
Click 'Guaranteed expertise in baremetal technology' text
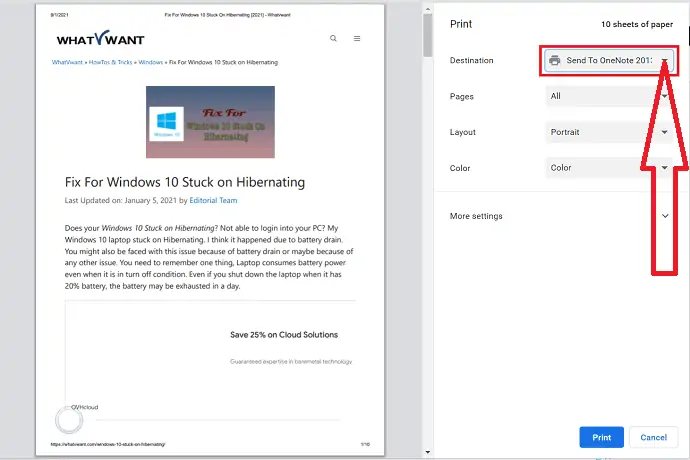291,361
